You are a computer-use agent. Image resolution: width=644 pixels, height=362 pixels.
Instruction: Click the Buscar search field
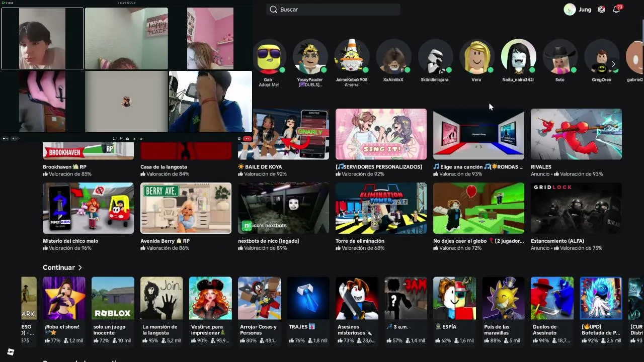333,10
